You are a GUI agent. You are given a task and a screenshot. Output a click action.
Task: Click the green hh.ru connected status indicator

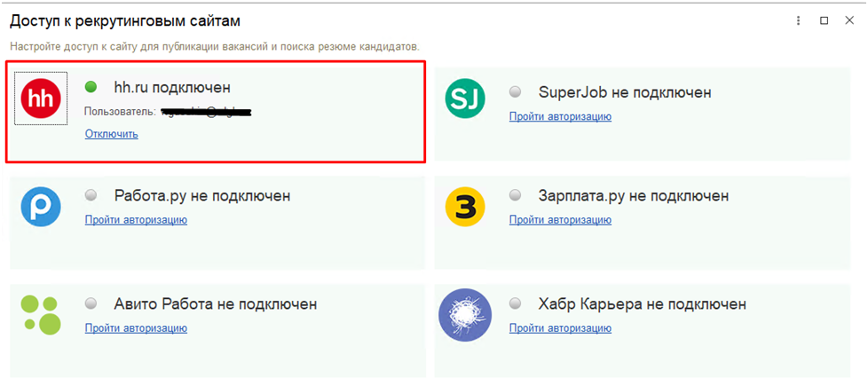[x=91, y=87]
